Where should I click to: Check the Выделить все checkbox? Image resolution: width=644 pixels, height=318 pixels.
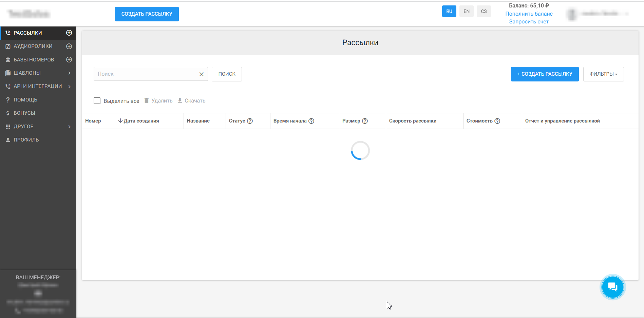click(x=97, y=101)
